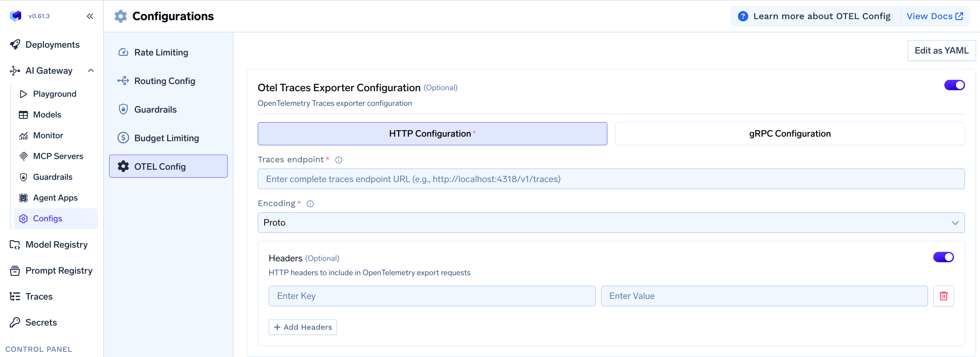
Task: Select the OTEL Config menu item
Action: [x=168, y=166]
